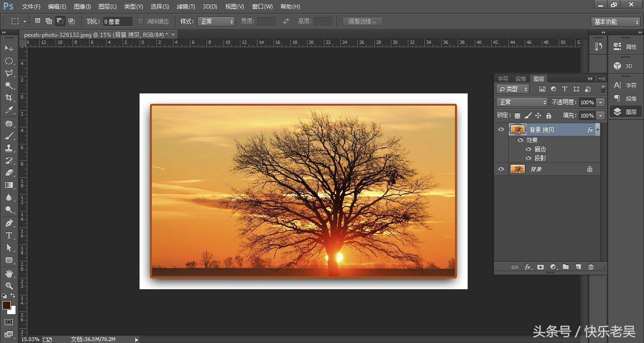Click the add layer style fx icon
This screenshot has height=343, width=644.
tap(528, 267)
